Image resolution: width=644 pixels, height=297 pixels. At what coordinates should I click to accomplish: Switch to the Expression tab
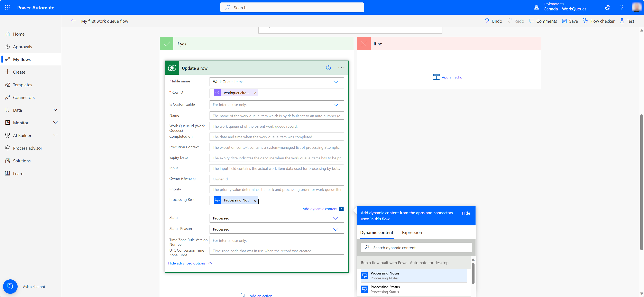click(x=412, y=232)
